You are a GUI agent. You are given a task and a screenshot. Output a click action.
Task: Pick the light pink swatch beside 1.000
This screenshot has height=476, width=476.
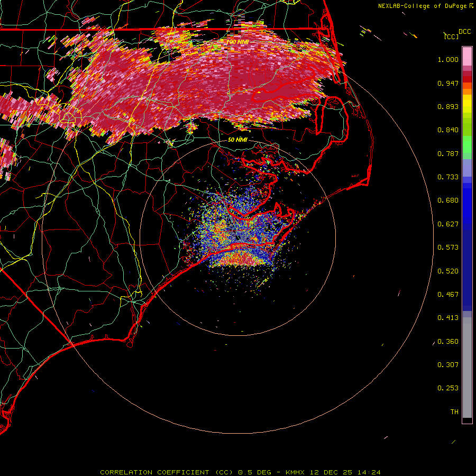(x=467, y=57)
